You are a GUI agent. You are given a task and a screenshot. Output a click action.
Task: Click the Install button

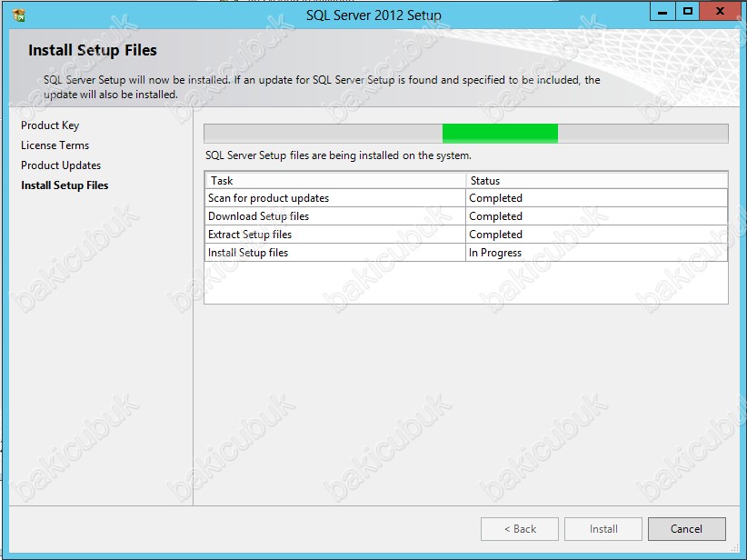(603, 529)
